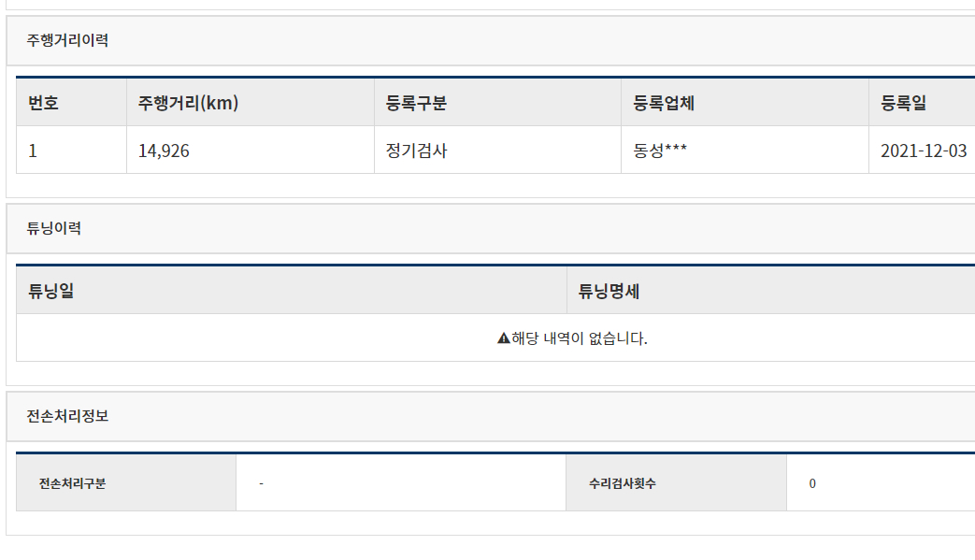Click the date 2021-12-03
The width and height of the screenshot is (975, 560).
[924, 151]
